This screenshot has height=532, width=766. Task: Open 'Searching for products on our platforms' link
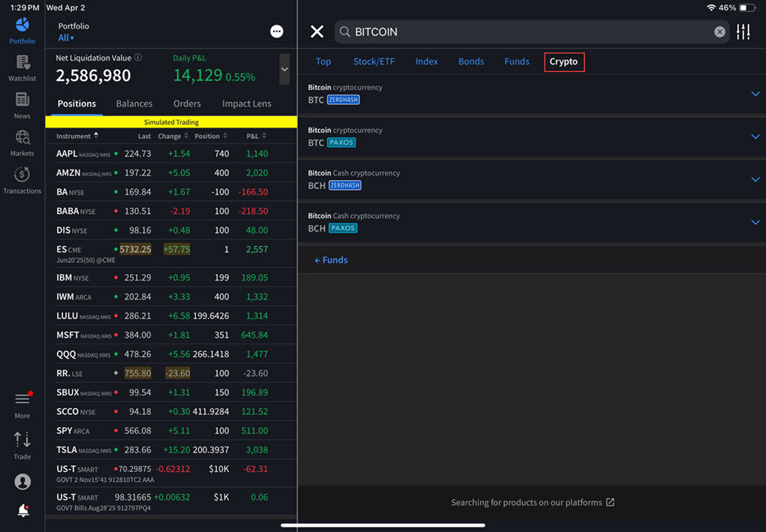coord(532,502)
